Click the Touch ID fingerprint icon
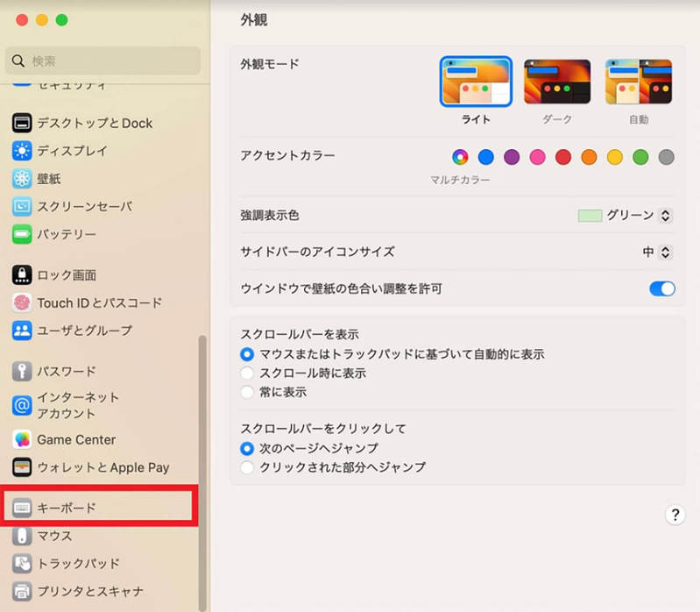Viewport: 700px width, 612px height. coord(22,302)
